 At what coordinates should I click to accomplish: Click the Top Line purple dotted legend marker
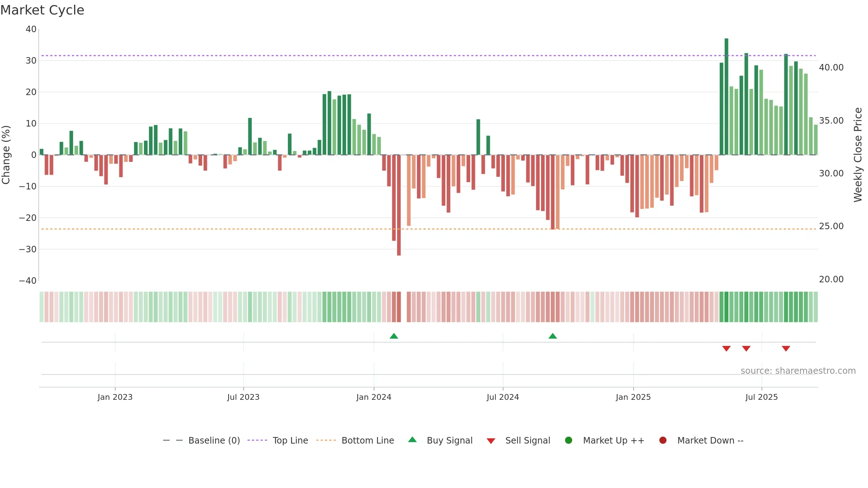[257, 440]
